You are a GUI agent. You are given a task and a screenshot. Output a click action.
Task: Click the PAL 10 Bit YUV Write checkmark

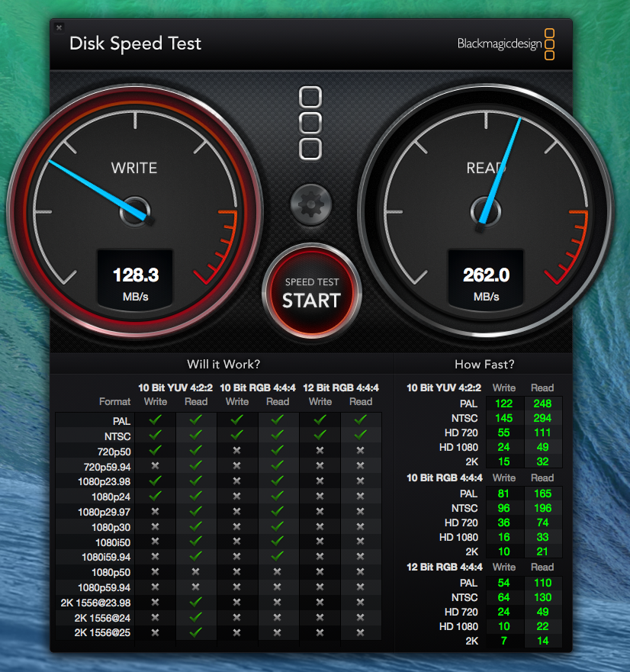click(156, 420)
